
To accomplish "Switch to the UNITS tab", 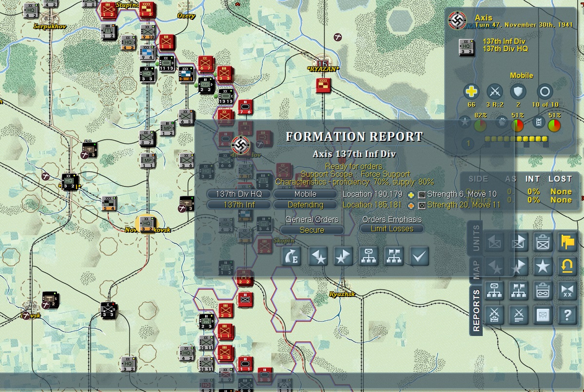I will coord(476,238).
